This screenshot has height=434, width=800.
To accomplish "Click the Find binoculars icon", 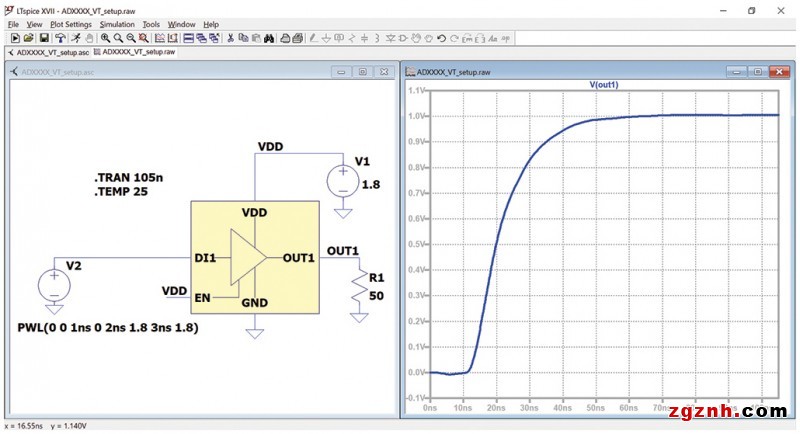I will (x=269, y=38).
